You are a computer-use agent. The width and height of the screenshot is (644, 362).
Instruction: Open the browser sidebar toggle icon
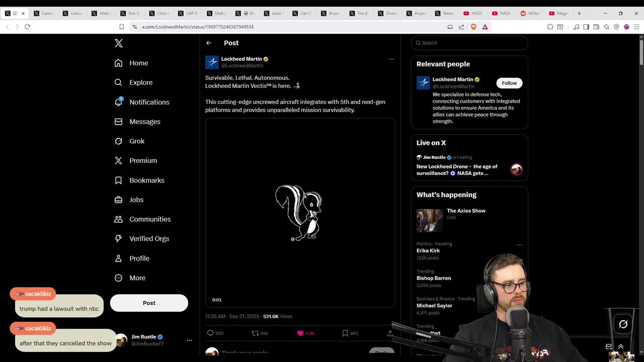pos(586,27)
